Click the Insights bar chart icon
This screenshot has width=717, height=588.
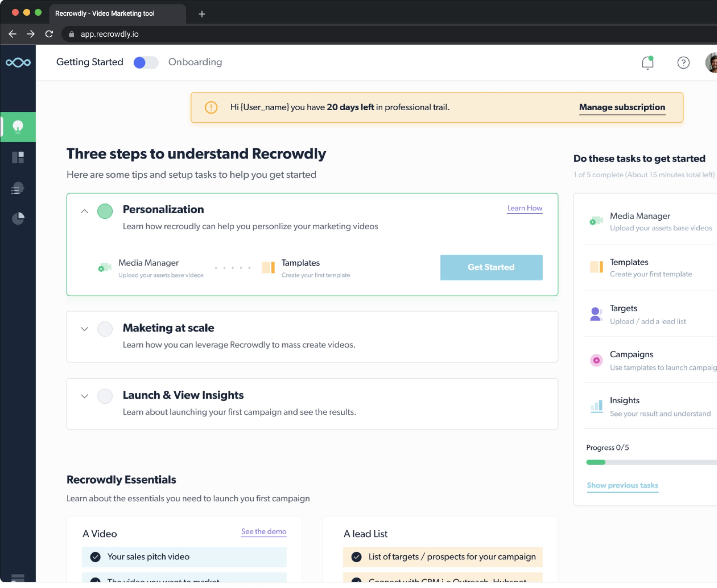click(596, 406)
